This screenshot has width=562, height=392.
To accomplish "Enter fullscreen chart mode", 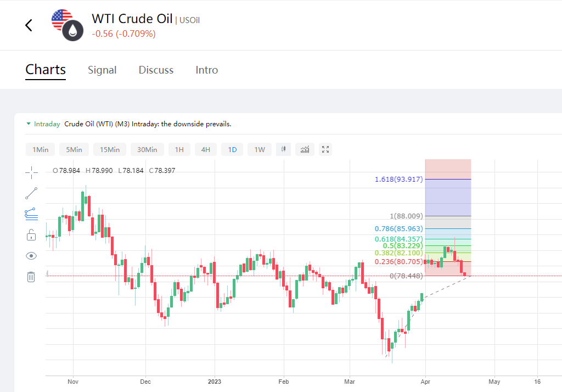I will [325, 149].
